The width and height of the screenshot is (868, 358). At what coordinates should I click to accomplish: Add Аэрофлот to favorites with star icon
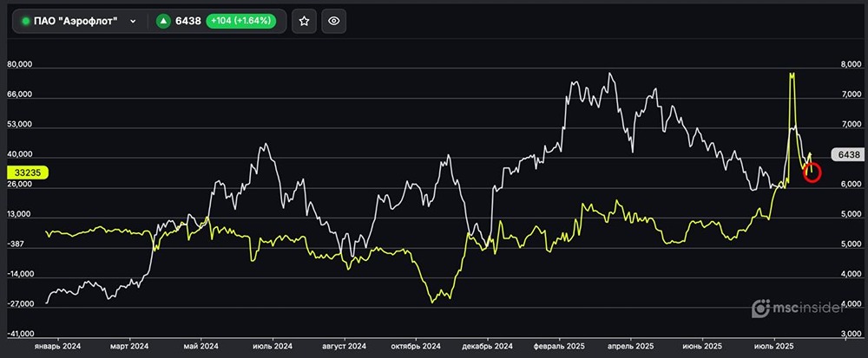point(304,22)
